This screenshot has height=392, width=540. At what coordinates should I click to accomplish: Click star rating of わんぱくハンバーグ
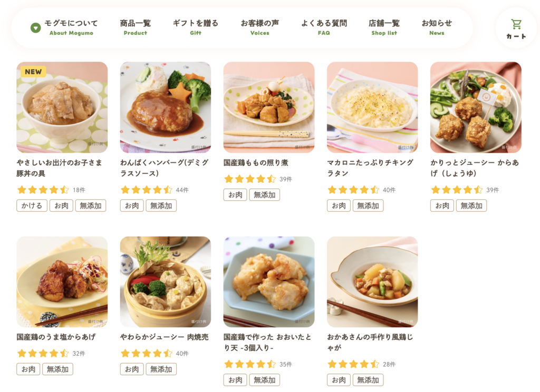147,190
